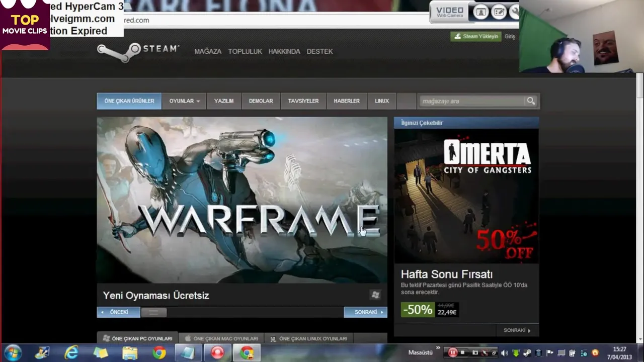Click the SONRAKİ next button under Warframe banner
This screenshot has height=362, width=644.
[365, 312]
